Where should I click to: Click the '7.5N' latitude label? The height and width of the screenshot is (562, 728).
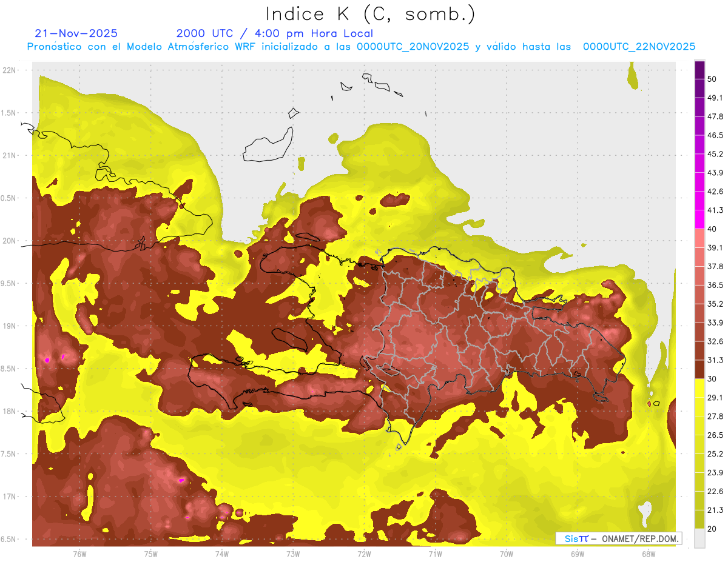[x=9, y=455]
